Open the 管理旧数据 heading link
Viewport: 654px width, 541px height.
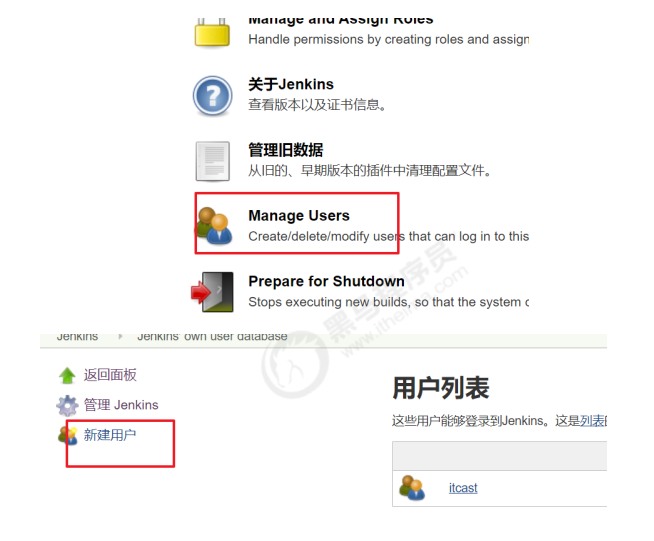[286, 150]
